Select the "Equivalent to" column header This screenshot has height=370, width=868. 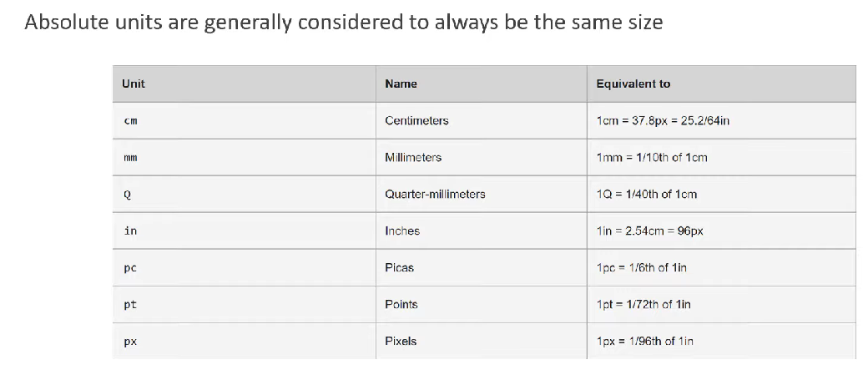pyautogui.click(x=633, y=84)
